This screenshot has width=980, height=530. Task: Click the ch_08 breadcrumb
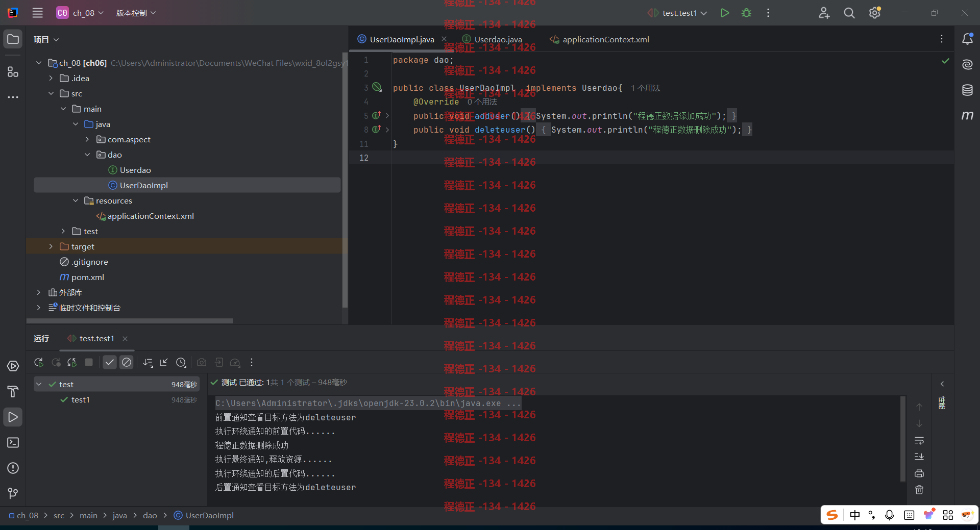point(23,515)
